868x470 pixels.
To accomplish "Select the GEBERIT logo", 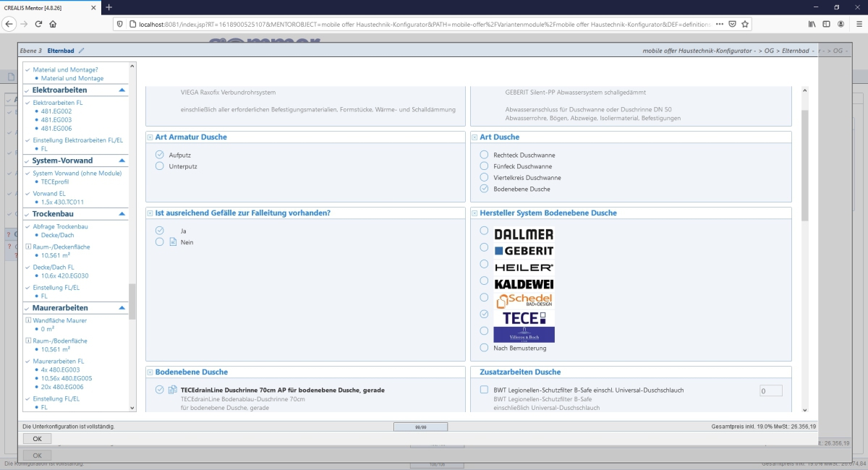I will 524,251.
